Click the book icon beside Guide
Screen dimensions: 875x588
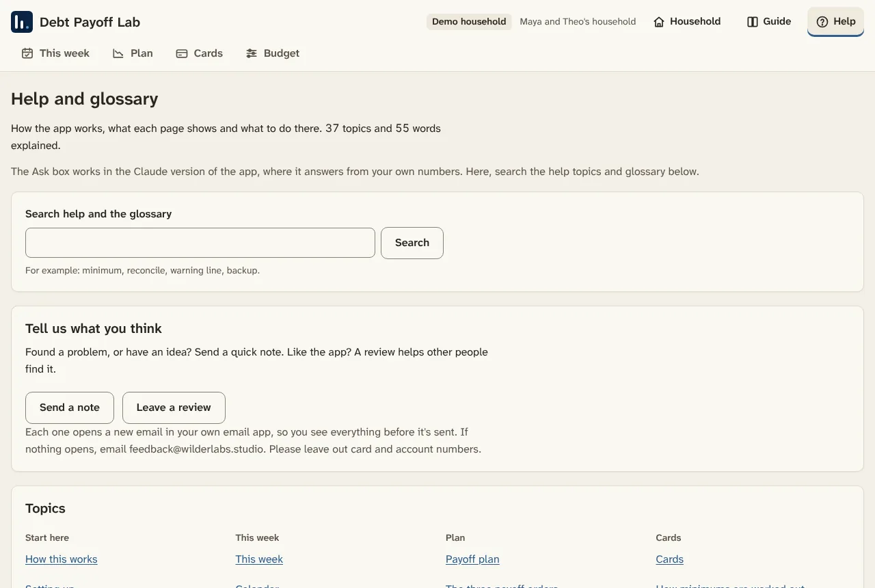753,22
